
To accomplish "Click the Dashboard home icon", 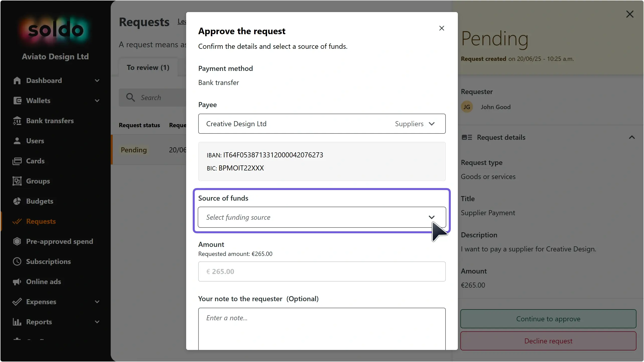I will pos(17,80).
